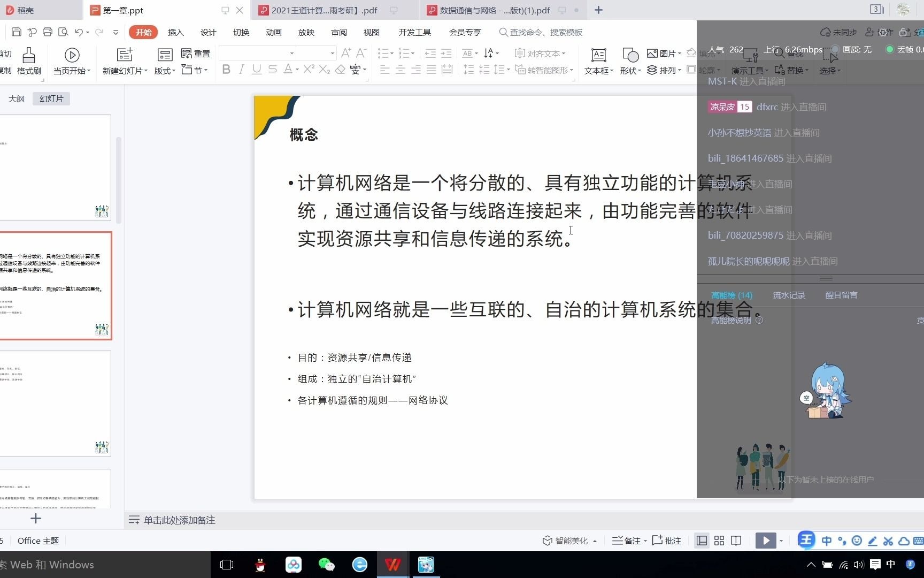Click the 单击此处添加备注 notes area
Screen dimensions: 924x578
click(179, 520)
